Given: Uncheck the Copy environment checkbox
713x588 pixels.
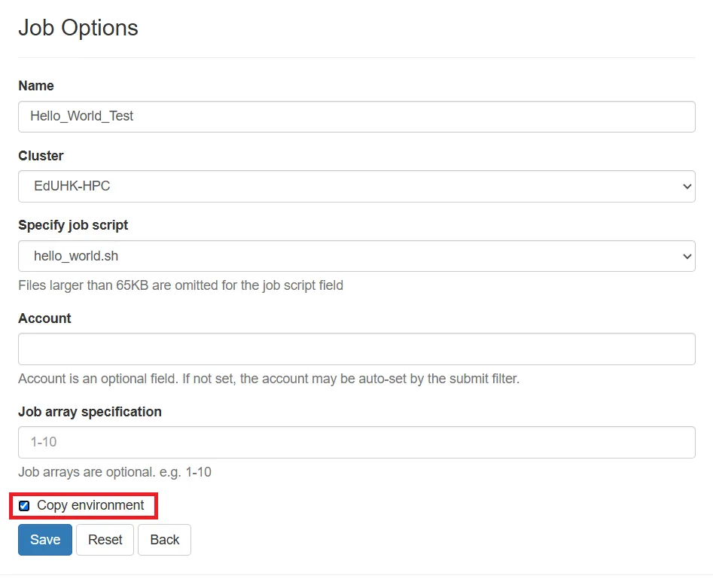Looking at the screenshot, I should point(24,506).
